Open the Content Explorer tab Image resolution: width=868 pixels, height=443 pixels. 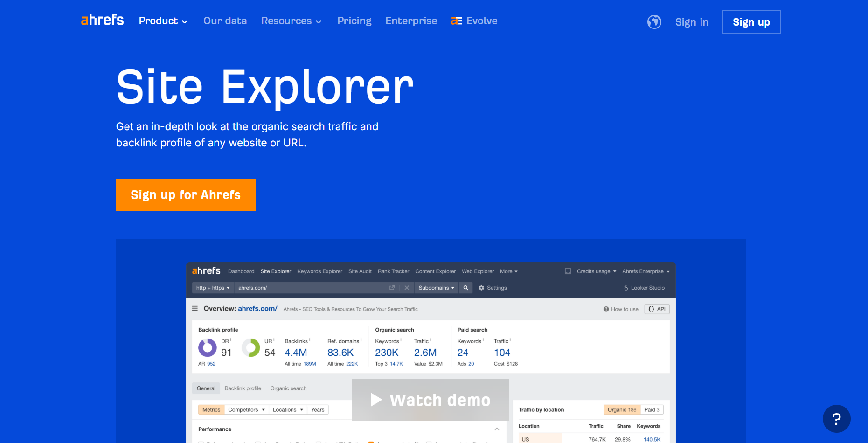[x=436, y=271]
